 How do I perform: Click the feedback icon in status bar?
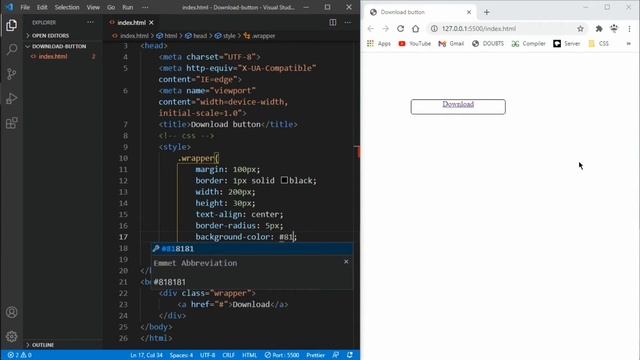336,355
